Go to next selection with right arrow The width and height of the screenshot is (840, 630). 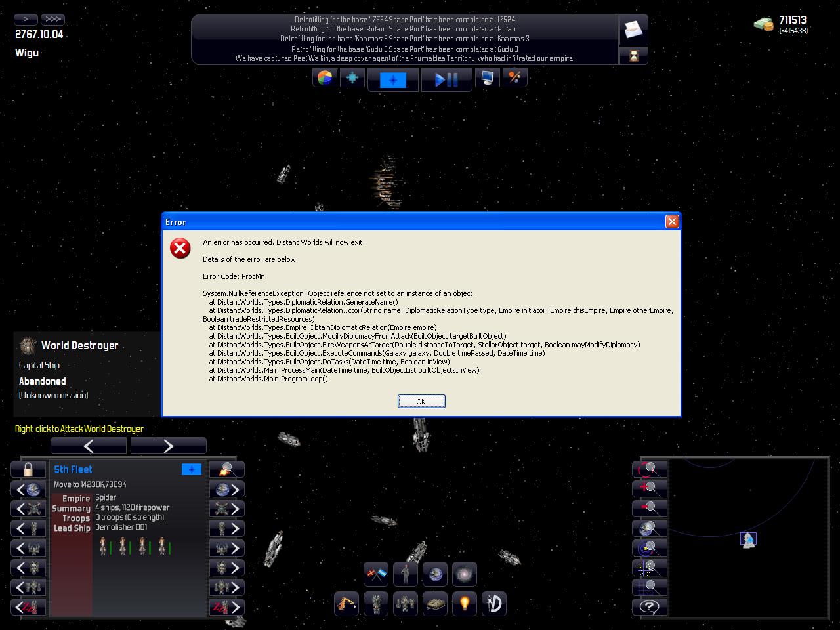pos(168,446)
